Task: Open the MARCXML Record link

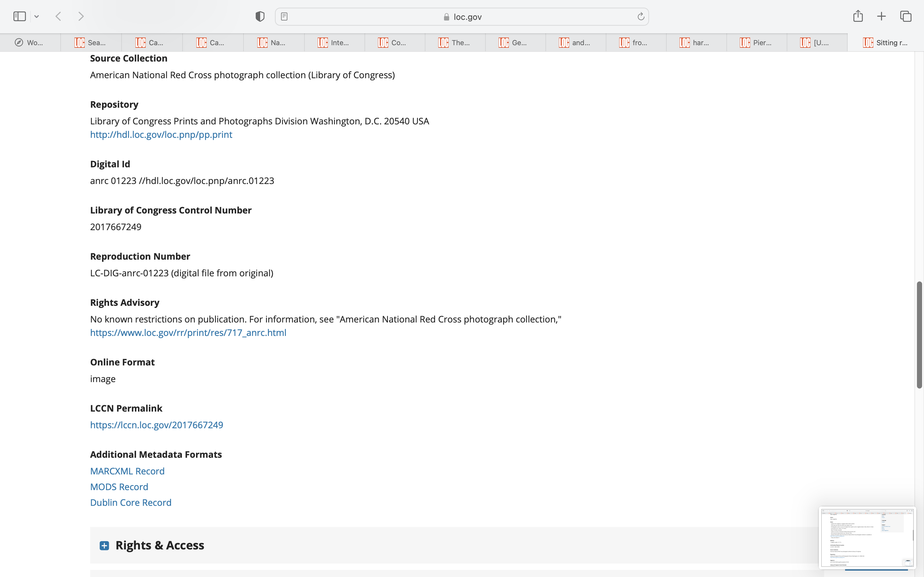Action: coord(127,471)
